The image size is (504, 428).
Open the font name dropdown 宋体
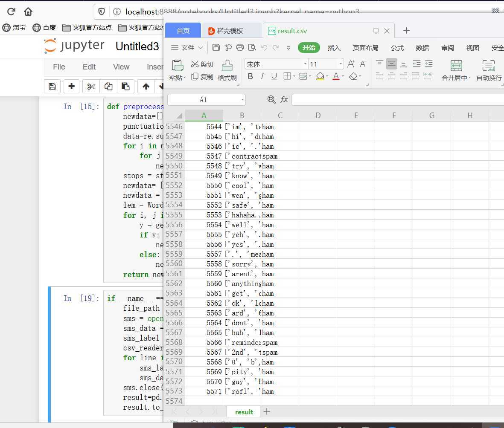pyautogui.click(x=305, y=64)
